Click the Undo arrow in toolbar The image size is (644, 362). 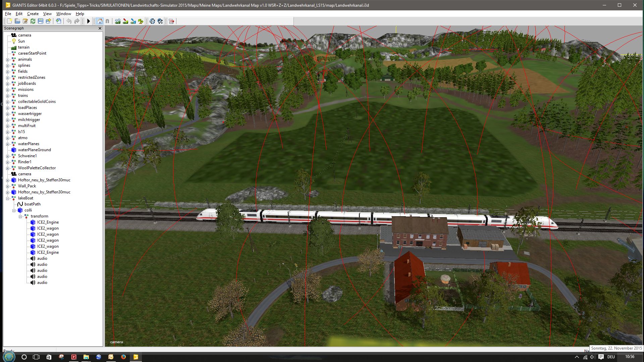(69, 21)
